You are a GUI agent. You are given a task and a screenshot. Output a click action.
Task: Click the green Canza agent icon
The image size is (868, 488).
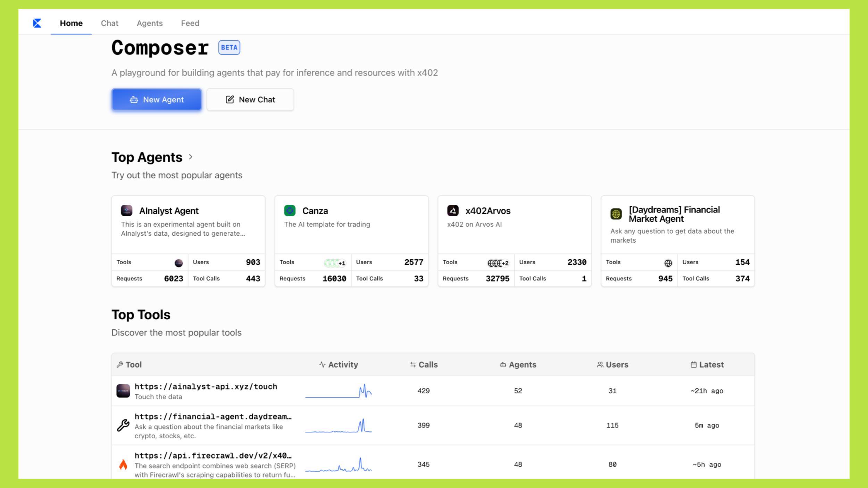(x=290, y=210)
